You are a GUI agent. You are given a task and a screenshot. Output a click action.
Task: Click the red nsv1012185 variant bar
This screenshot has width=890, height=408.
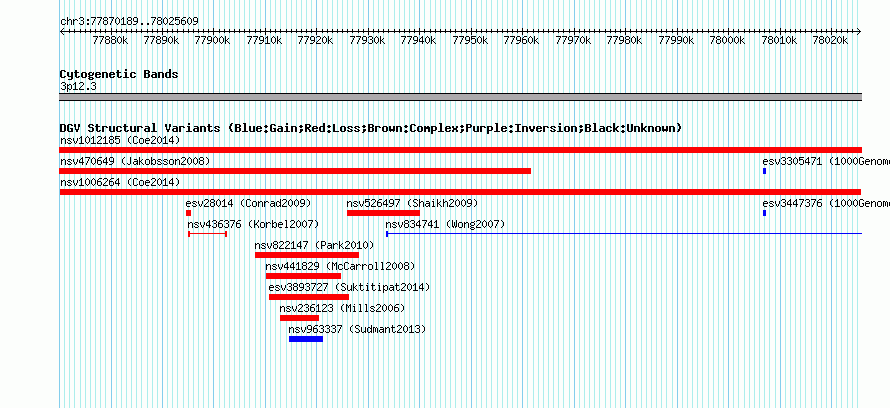tap(460, 150)
